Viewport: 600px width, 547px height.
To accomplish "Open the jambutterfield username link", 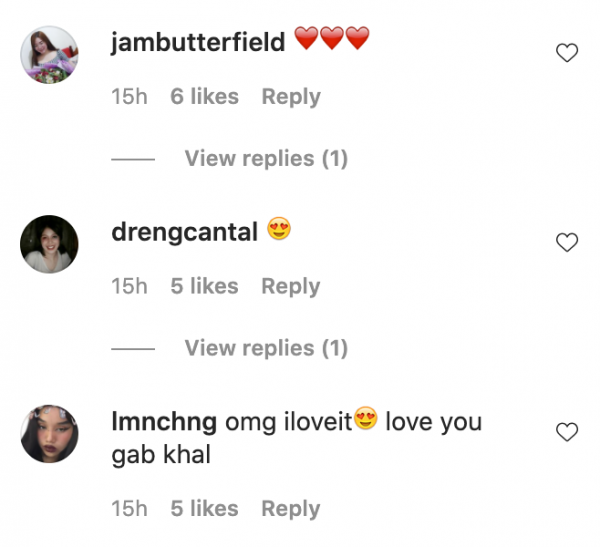I will (x=199, y=41).
